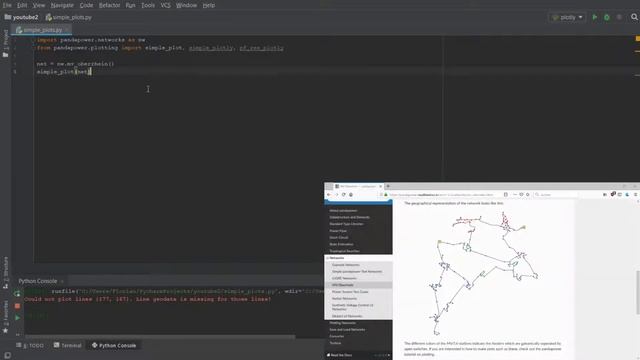Screen dimensions: 640x360
Task: Open the View menu
Action: pyautogui.click(x=39, y=5)
